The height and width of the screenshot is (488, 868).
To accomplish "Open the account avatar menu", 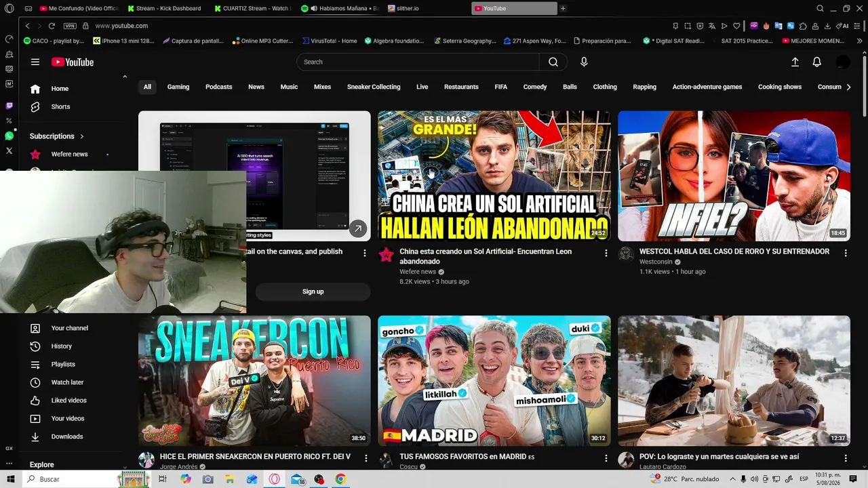I will pos(843,62).
